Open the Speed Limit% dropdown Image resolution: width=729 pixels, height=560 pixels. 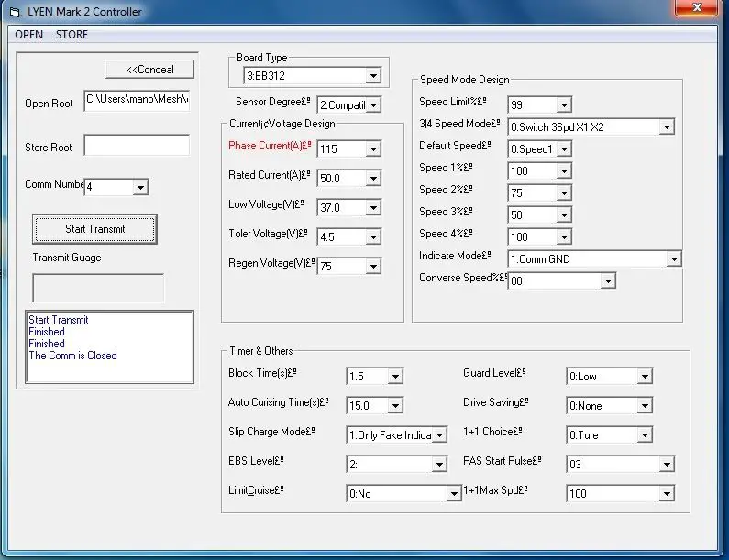[564, 105]
